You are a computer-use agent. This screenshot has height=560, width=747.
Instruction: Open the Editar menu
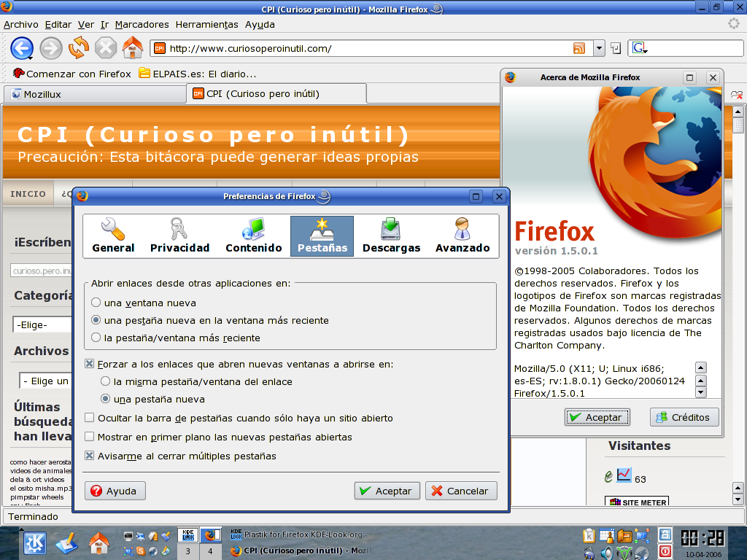click(58, 24)
